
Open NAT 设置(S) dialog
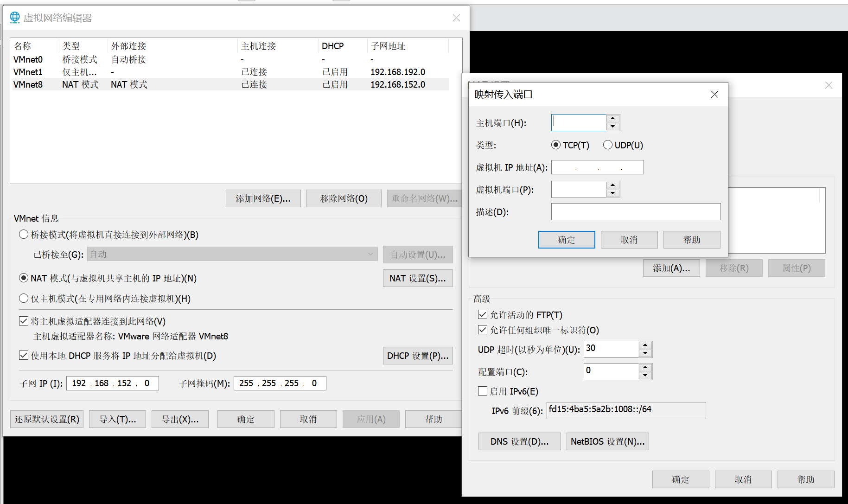[417, 278]
